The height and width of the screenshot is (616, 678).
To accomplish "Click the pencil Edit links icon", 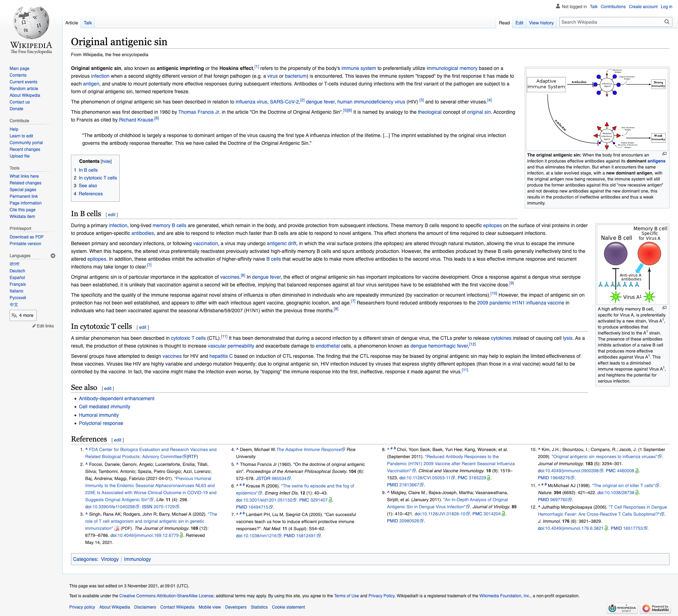I will coord(34,326).
